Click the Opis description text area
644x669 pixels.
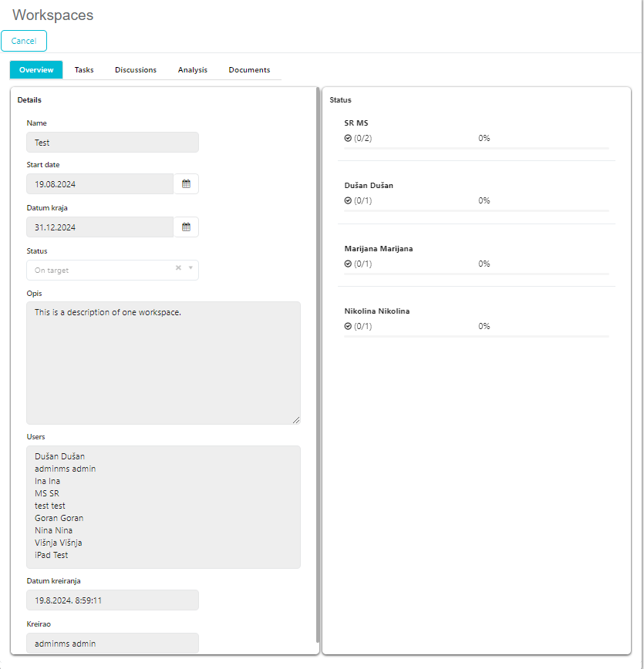(x=164, y=362)
